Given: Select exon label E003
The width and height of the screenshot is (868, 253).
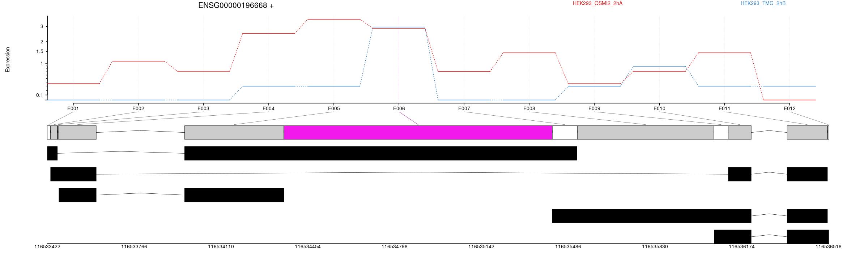Looking at the screenshot, I should point(203,108).
